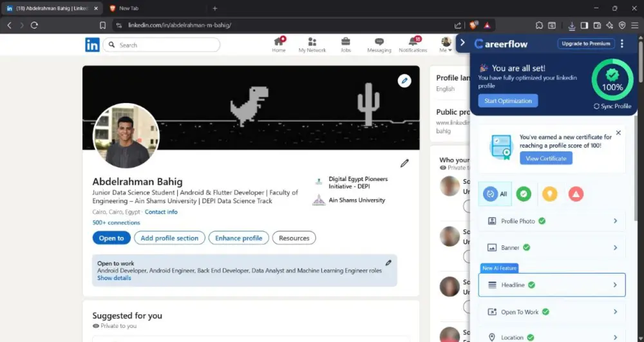
Task: Click the Location pin icon
Action: coord(491,337)
